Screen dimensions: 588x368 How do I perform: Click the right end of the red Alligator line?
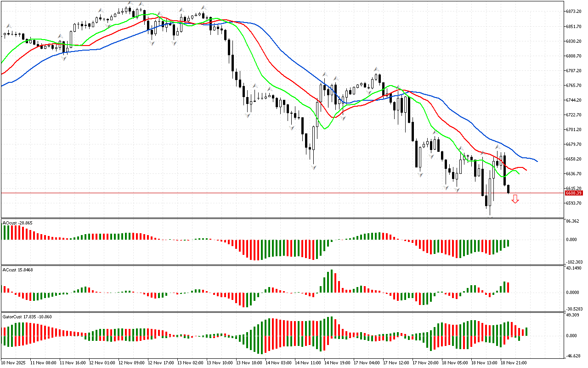pos(526,170)
